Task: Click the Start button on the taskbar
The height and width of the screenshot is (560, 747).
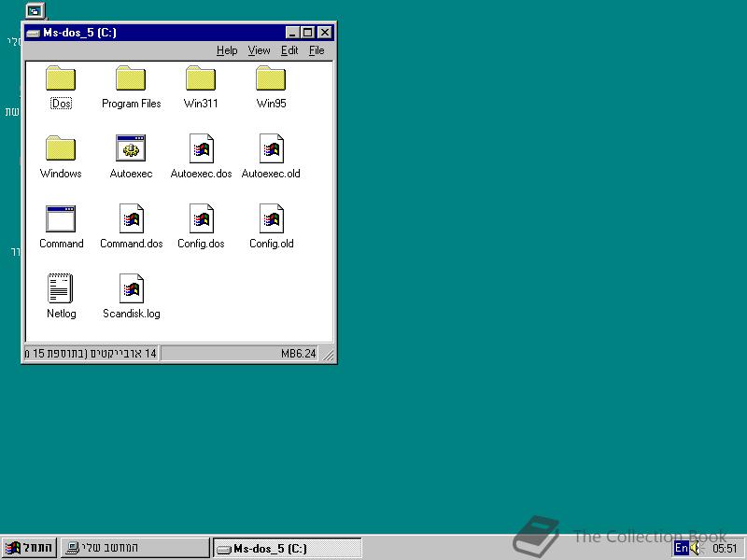Action: click(29, 548)
